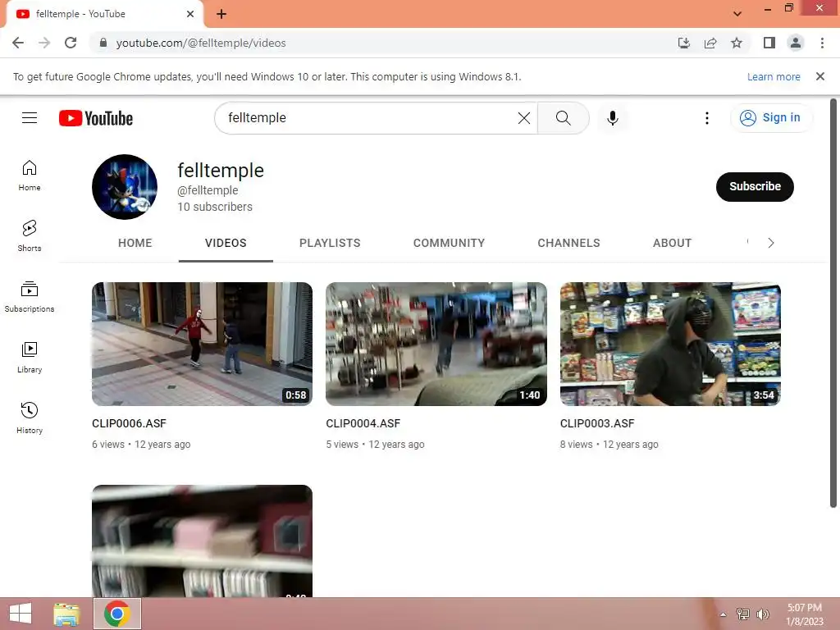840x630 pixels.
Task: Click the CLIP0004.ASF video thumbnail
Action: (436, 344)
